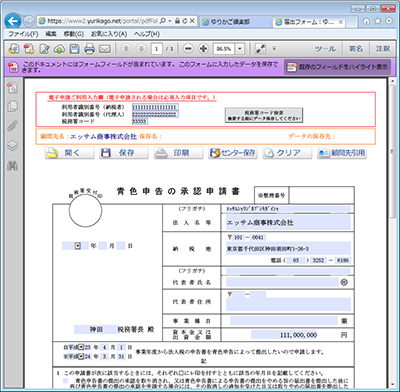
Task: Click the zoom in plus button
Action: click(x=204, y=49)
